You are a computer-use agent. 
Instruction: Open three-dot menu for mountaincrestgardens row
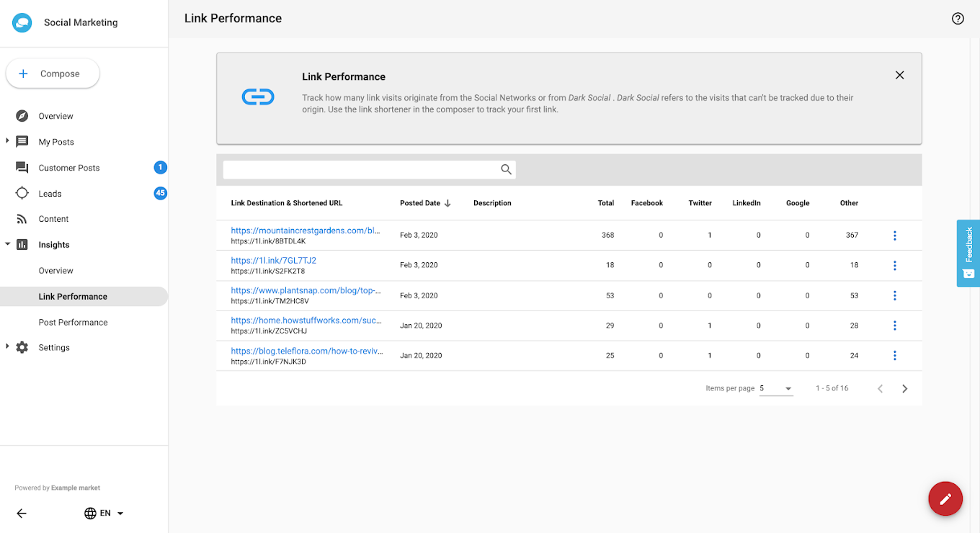click(x=894, y=236)
